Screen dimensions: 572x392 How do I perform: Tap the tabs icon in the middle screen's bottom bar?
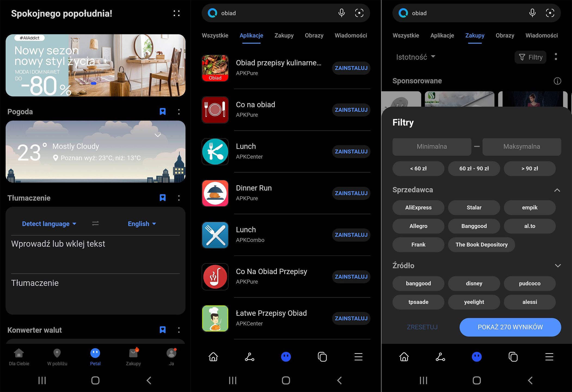(322, 357)
